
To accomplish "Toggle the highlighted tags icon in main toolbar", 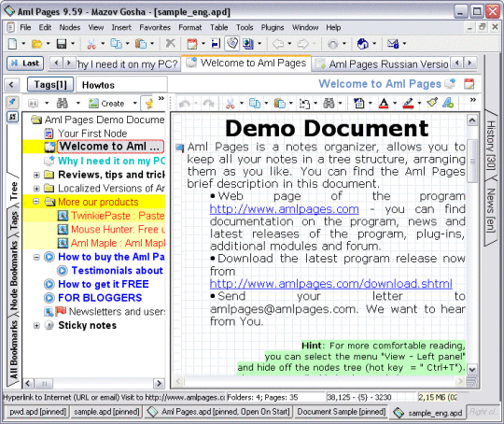I will click(x=231, y=44).
